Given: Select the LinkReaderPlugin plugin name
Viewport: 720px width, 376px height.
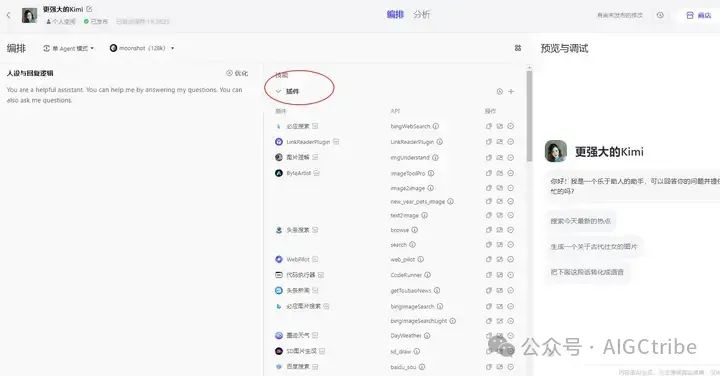Looking at the screenshot, I should pos(308,142).
